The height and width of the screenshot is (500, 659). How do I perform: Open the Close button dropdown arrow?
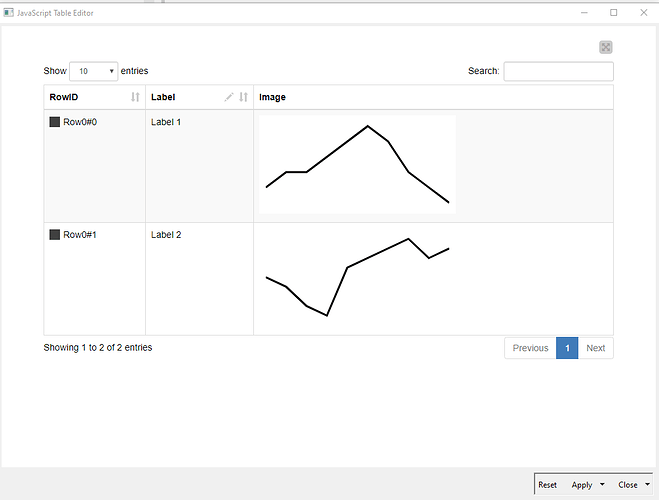647,484
